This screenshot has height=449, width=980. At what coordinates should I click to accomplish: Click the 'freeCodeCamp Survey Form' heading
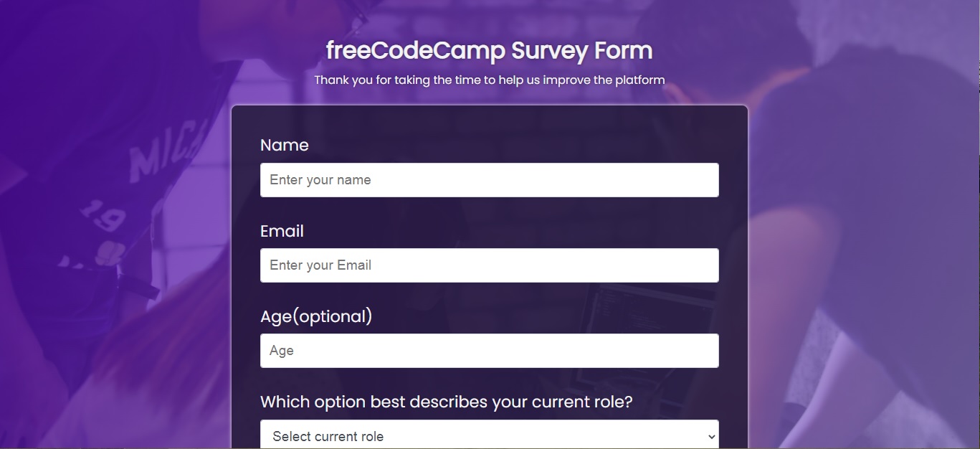click(x=490, y=49)
